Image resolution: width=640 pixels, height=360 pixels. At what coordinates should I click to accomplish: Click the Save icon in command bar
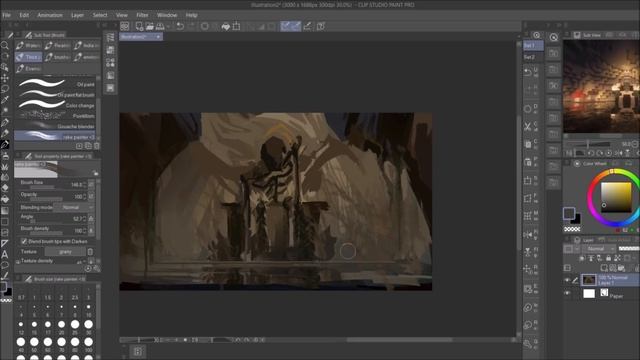pos(160,27)
